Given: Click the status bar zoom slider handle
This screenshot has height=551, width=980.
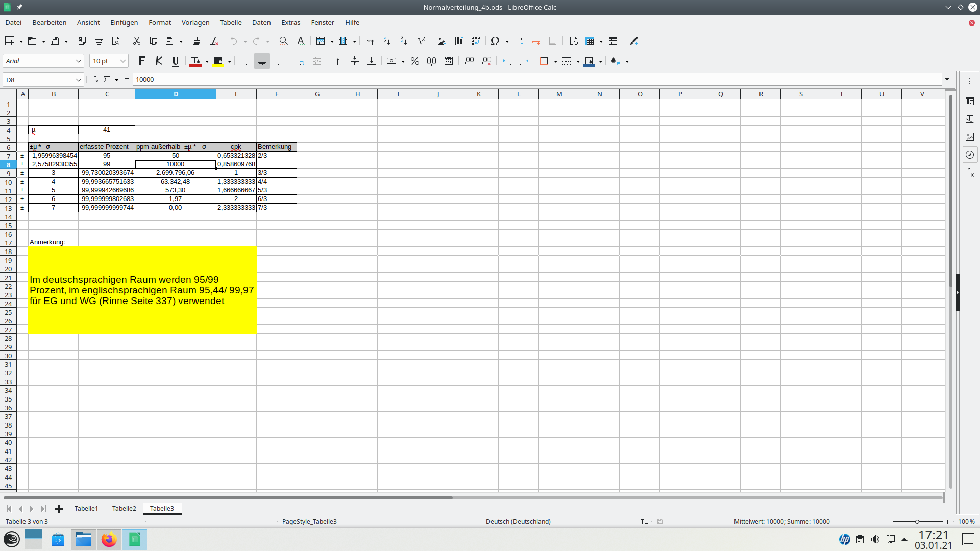Looking at the screenshot, I should [x=917, y=521].
